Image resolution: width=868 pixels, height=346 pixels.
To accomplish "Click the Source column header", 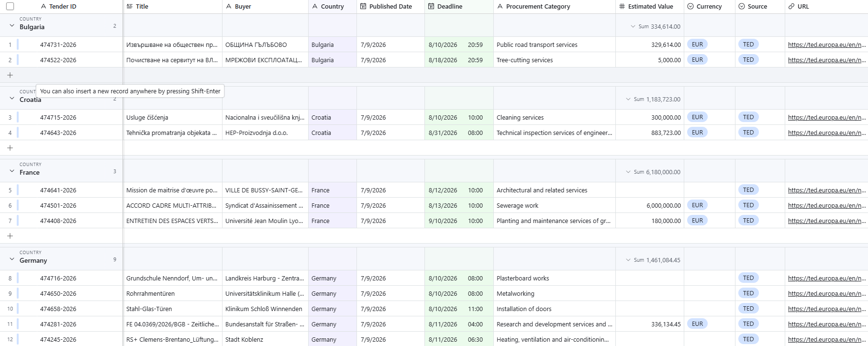I will [760, 7].
